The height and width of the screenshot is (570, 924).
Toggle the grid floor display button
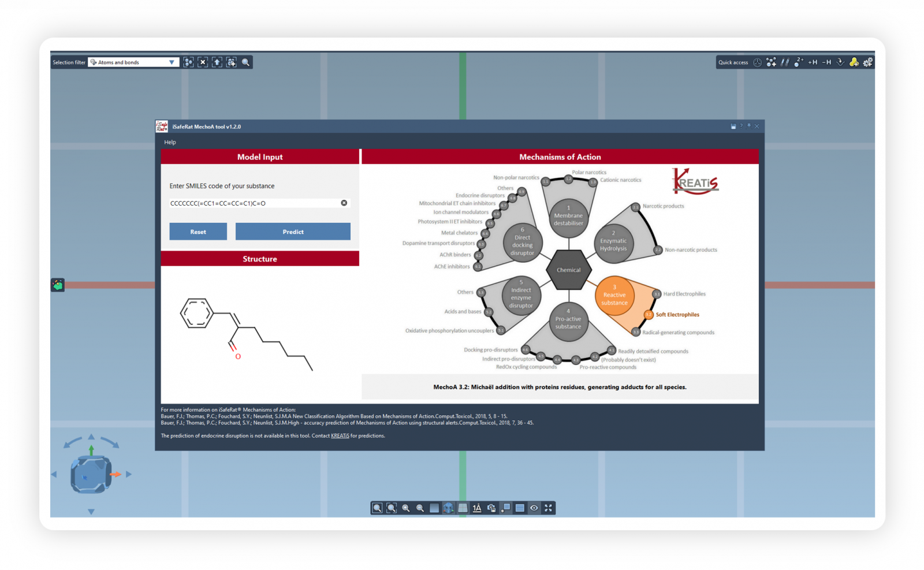click(x=463, y=508)
